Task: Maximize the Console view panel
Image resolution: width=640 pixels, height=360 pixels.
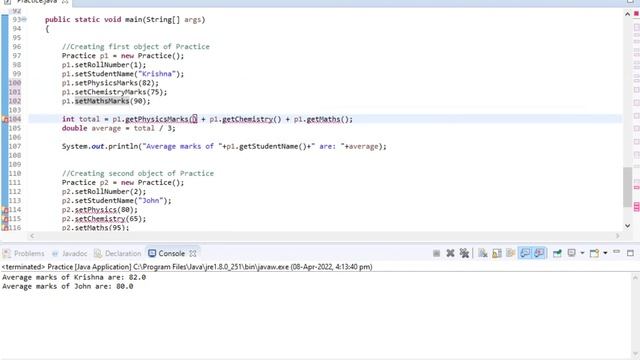Action: pyautogui.click(x=631, y=253)
